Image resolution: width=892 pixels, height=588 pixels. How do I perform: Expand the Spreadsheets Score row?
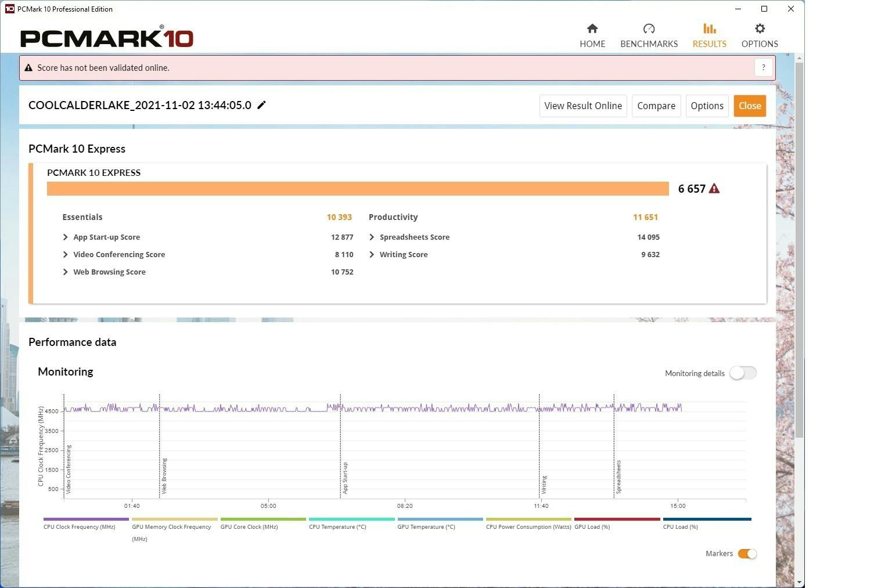click(x=372, y=237)
